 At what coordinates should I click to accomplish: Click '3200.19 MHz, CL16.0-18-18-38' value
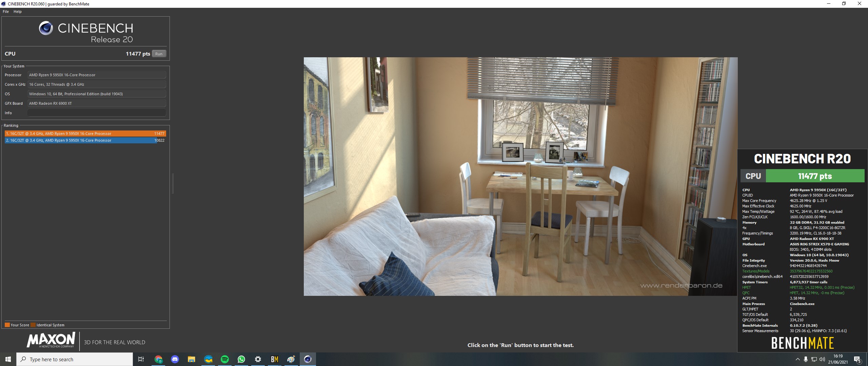click(x=815, y=233)
